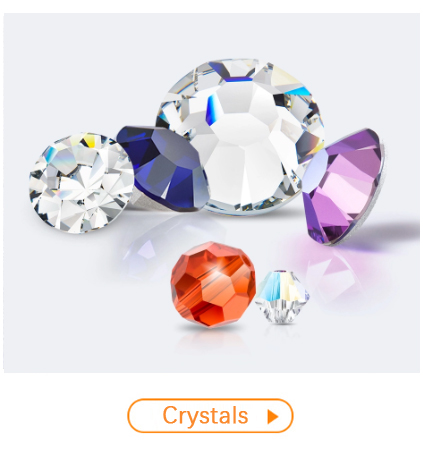Select the large clear flatback crystal
The height and width of the screenshot is (470, 423).
tap(240, 137)
